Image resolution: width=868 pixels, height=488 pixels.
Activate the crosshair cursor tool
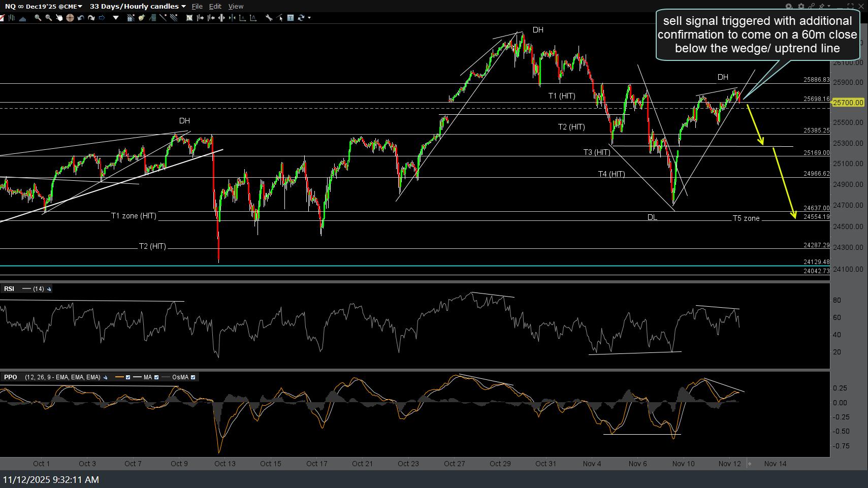pyautogui.click(x=70, y=18)
